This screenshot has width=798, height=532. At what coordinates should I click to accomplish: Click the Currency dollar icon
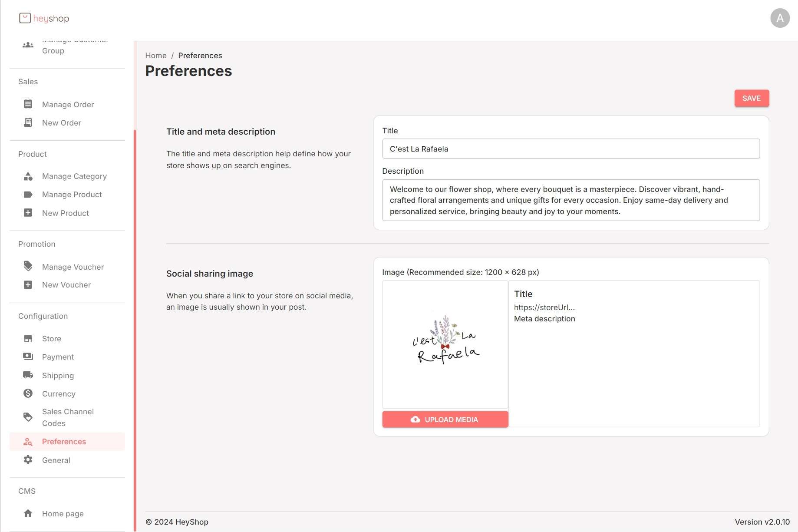[x=28, y=393]
